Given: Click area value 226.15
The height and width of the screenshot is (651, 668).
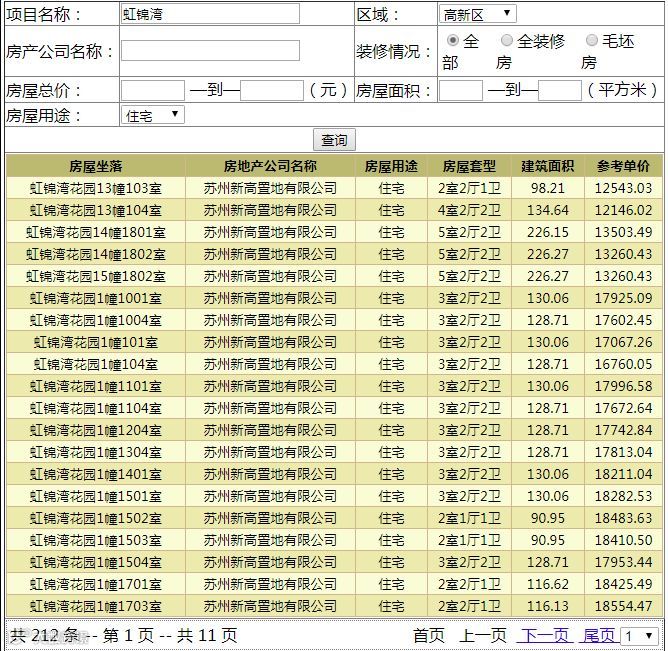Looking at the screenshot, I should [x=547, y=232].
